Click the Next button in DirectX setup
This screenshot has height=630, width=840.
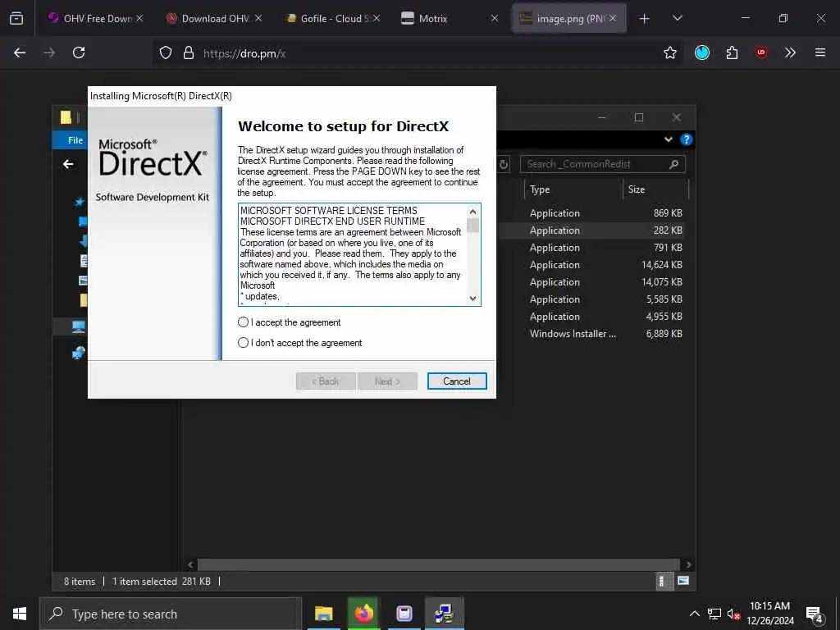(387, 381)
